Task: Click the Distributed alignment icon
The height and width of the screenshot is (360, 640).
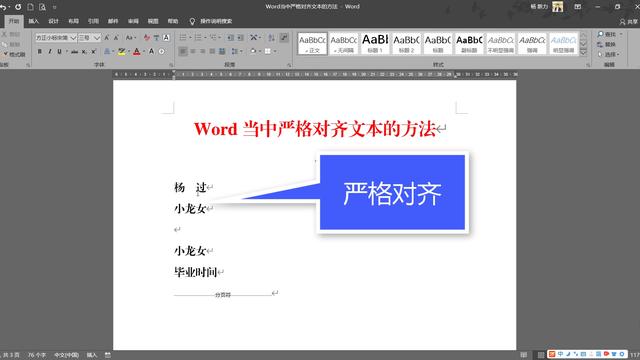Action: click(222, 51)
